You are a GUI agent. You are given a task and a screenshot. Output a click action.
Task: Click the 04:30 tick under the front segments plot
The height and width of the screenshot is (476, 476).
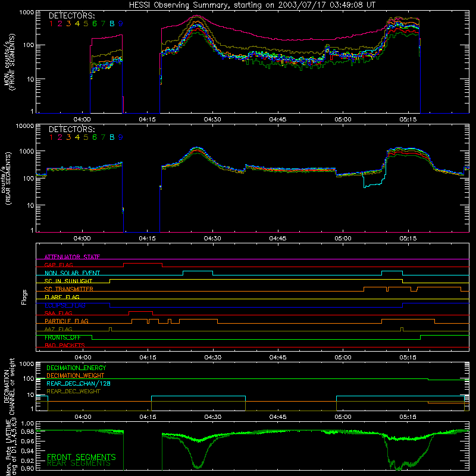click(x=212, y=120)
